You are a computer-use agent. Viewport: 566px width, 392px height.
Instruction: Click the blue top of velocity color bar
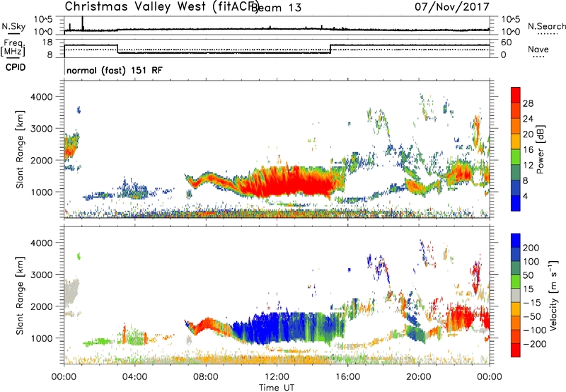tap(516, 241)
